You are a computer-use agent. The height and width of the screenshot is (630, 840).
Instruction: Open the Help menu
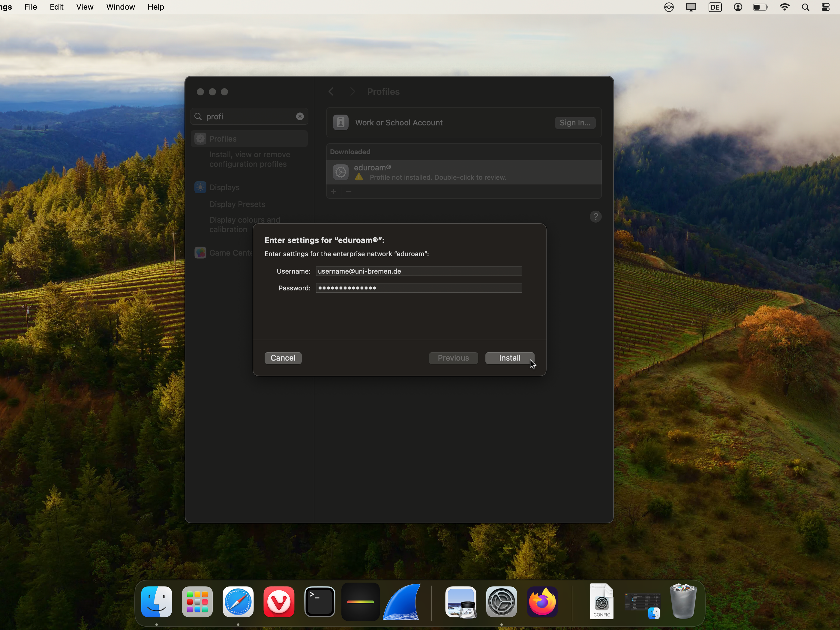pos(156,7)
